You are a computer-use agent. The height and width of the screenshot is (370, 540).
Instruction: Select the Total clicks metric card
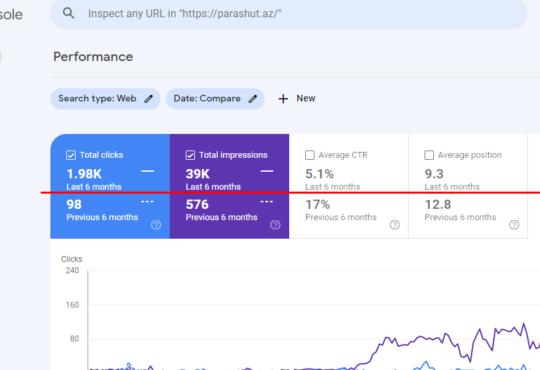point(110,186)
